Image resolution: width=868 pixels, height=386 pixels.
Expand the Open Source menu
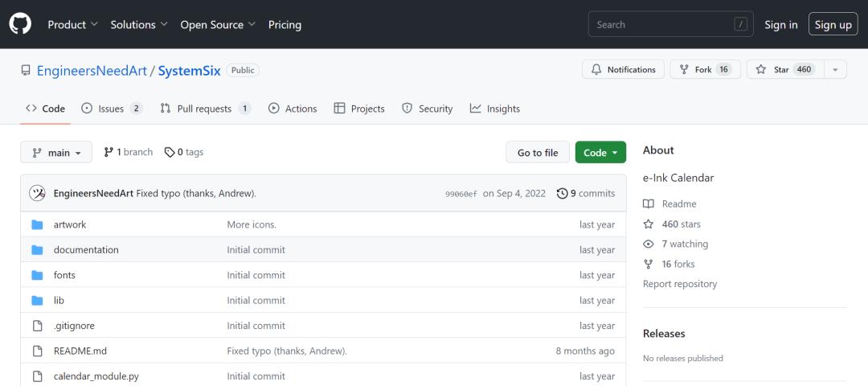[x=218, y=24]
